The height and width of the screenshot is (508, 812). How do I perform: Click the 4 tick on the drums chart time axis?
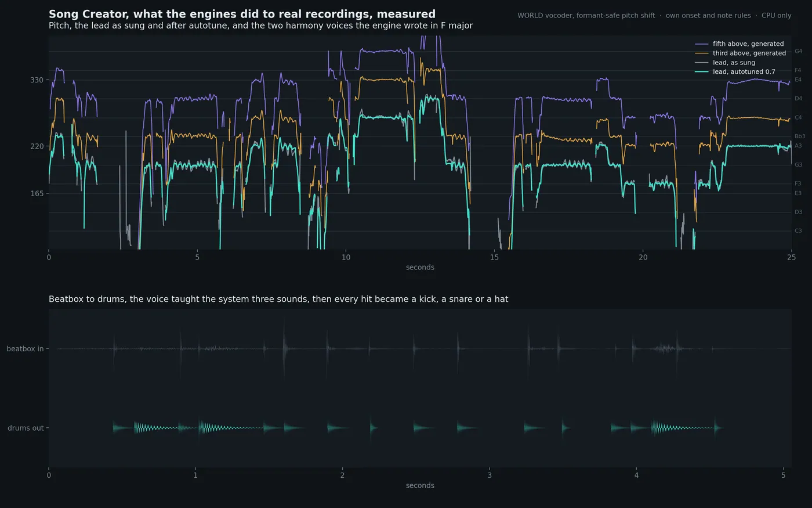(636, 475)
